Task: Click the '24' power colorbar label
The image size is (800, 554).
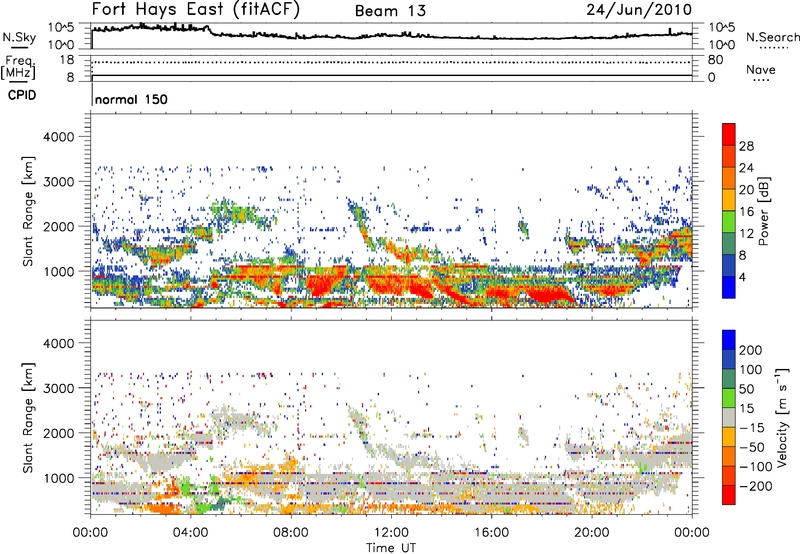Action: click(746, 168)
